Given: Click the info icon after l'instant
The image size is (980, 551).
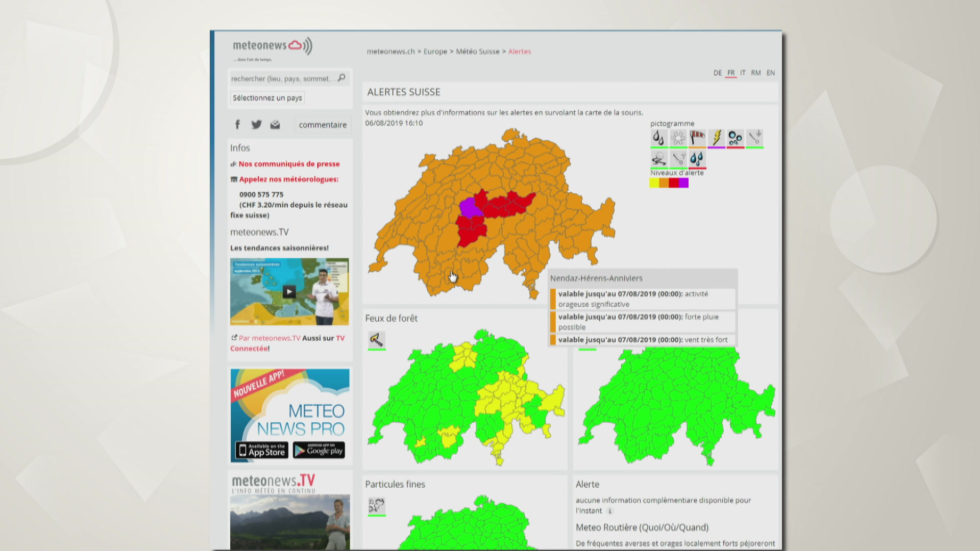Looking at the screenshot, I should tap(609, 511).
